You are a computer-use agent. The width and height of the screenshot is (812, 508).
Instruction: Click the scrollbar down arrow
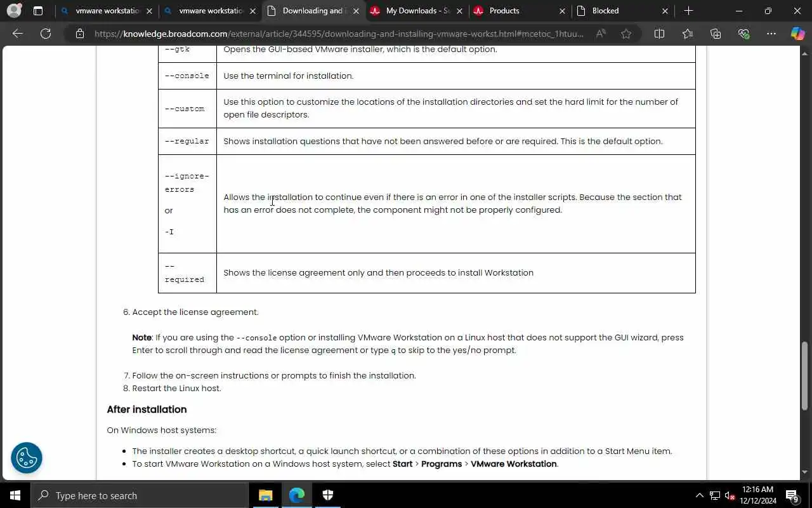(805, 472)
